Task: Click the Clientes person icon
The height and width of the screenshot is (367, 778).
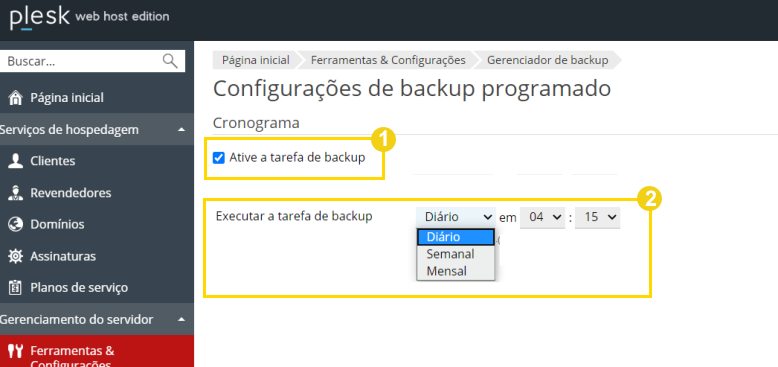Action: pyautogui.click(x=16, y=161)
